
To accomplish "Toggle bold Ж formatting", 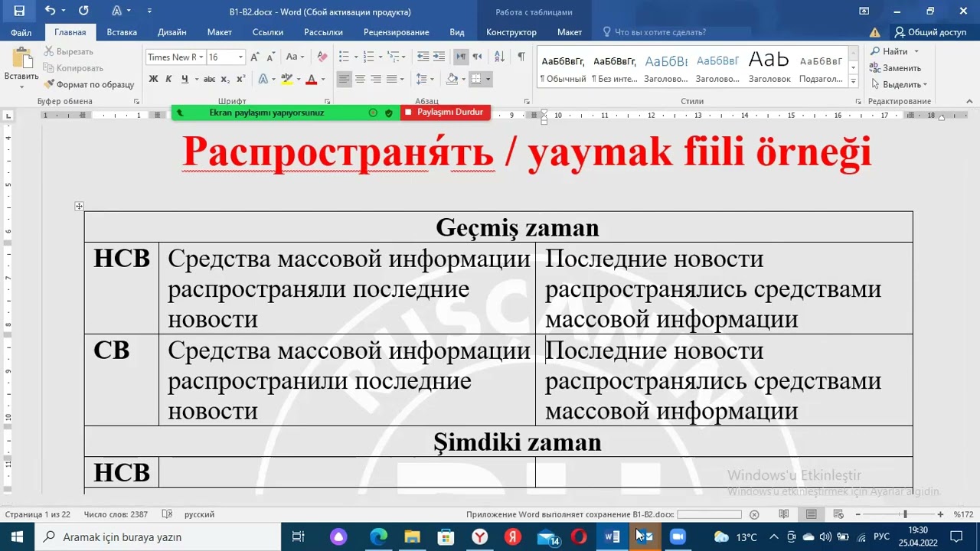I will 153,79.
